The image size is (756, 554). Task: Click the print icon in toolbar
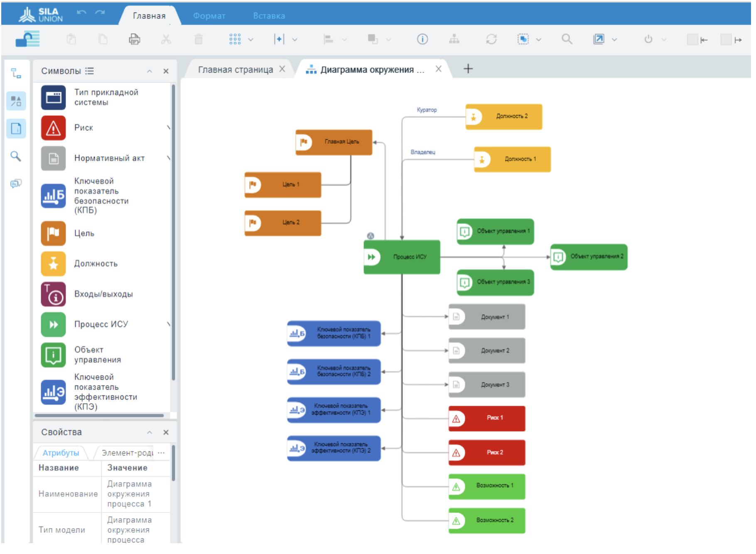pos(134,39)
